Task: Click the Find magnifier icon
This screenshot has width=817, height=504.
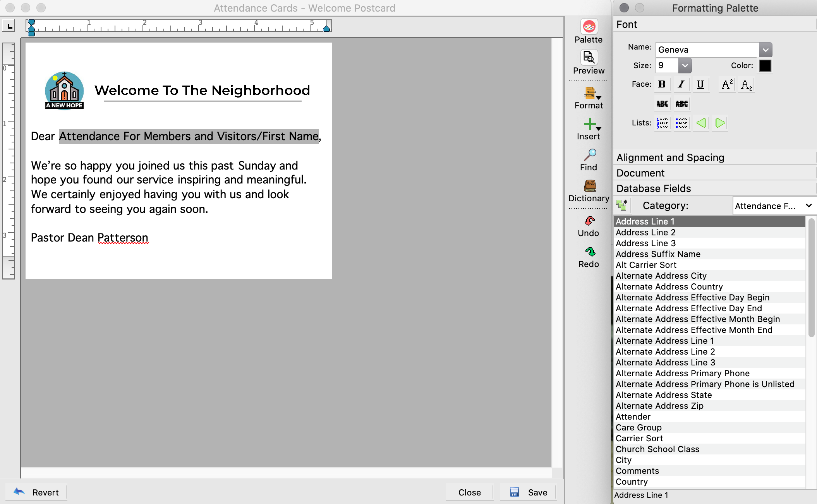Action: coord(589,155)
